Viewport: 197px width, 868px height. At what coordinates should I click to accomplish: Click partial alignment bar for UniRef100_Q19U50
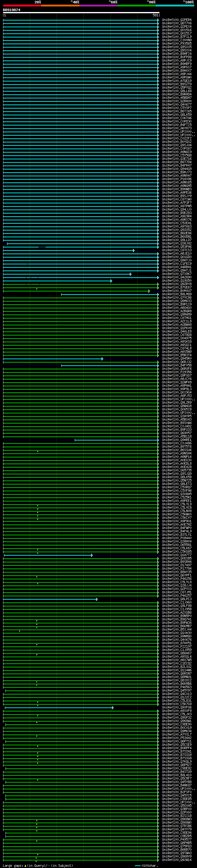pyautogui.click(x=58, y=281)
